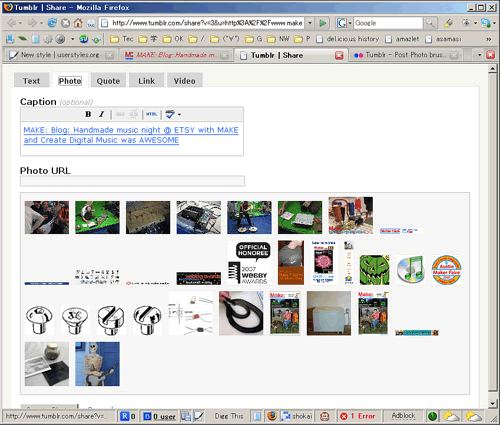Viewport: 500px width, 425px height.
Task: Go to the home page icon
Action: pos(78,23)
